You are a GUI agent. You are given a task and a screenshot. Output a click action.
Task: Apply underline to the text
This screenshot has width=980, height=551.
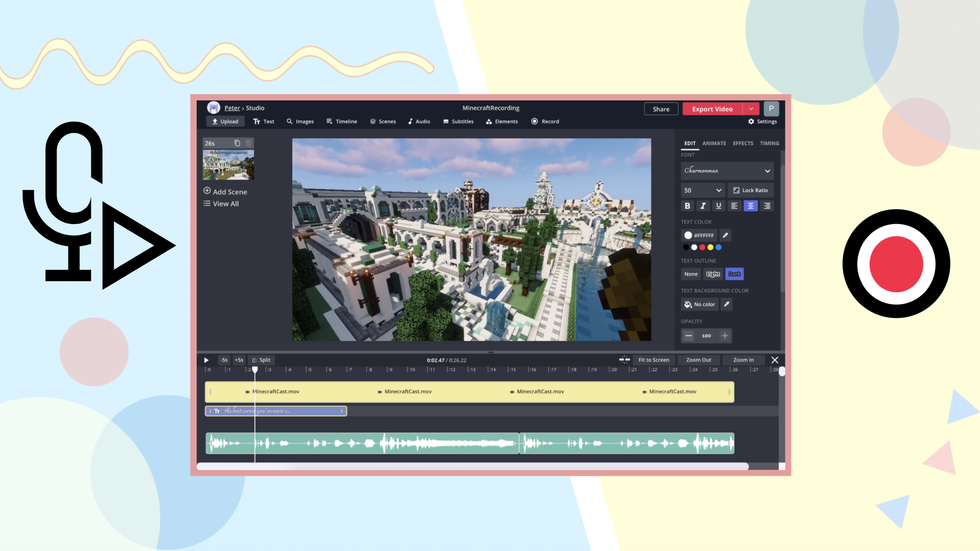(719, 206)
